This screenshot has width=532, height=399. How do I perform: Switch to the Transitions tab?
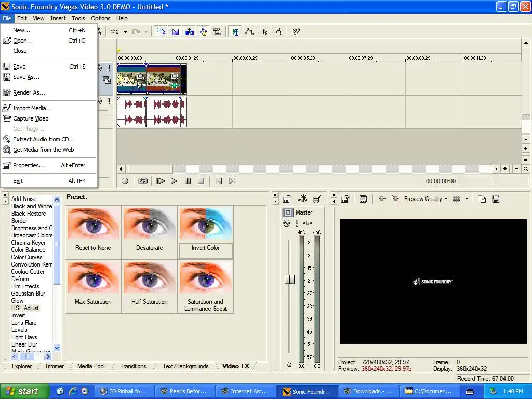pos(133,366)
